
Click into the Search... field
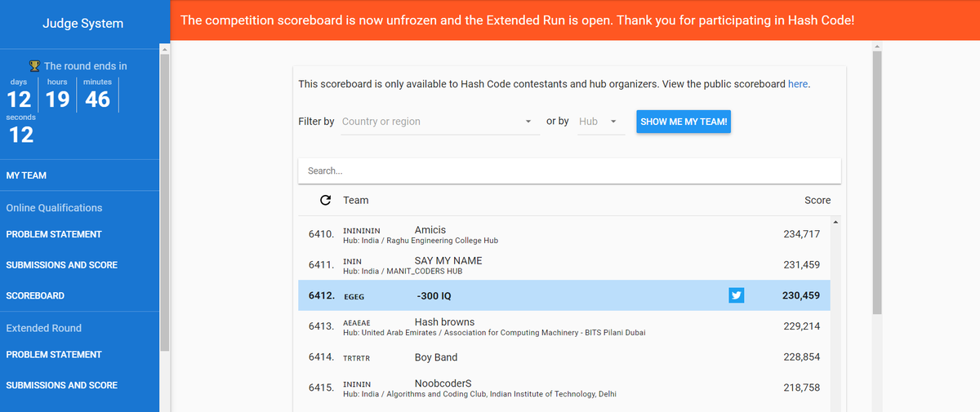click(569, 171)
